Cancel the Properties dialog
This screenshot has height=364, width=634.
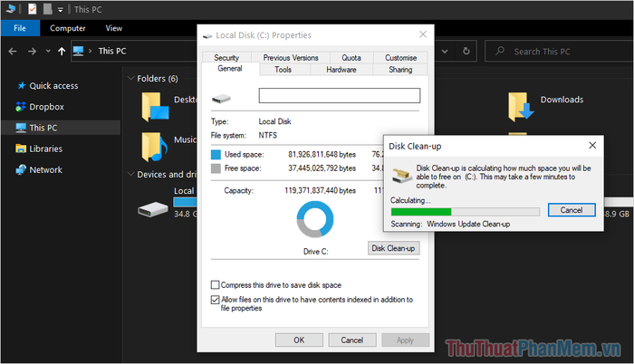pyautogui.click(x=352, y=340)
